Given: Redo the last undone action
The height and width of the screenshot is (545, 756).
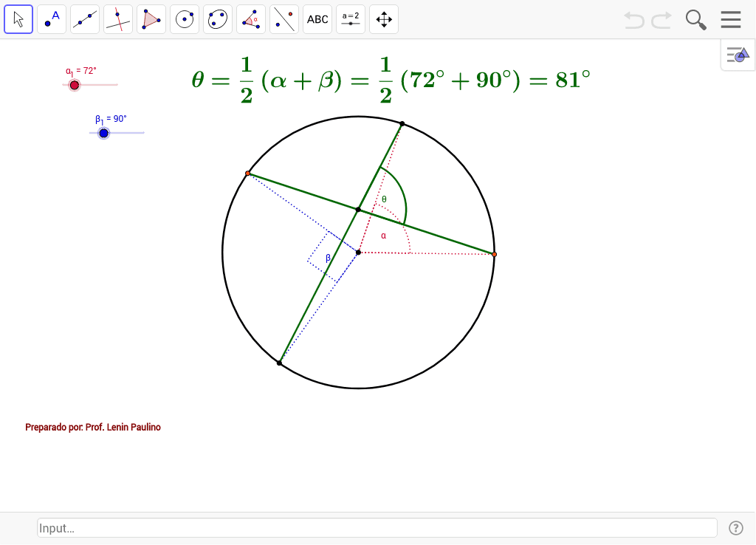Looking at the screenshot, I should click(661, 20).
